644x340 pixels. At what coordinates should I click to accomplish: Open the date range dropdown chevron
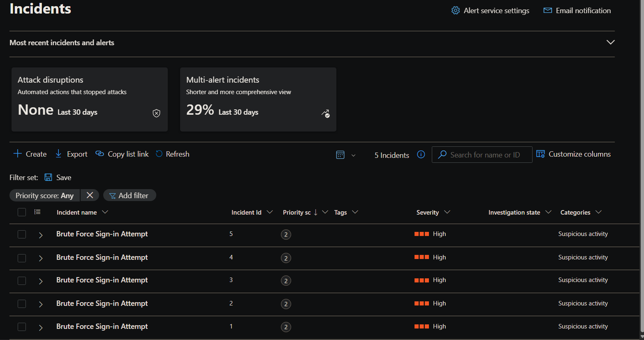[x=353, y=155]
